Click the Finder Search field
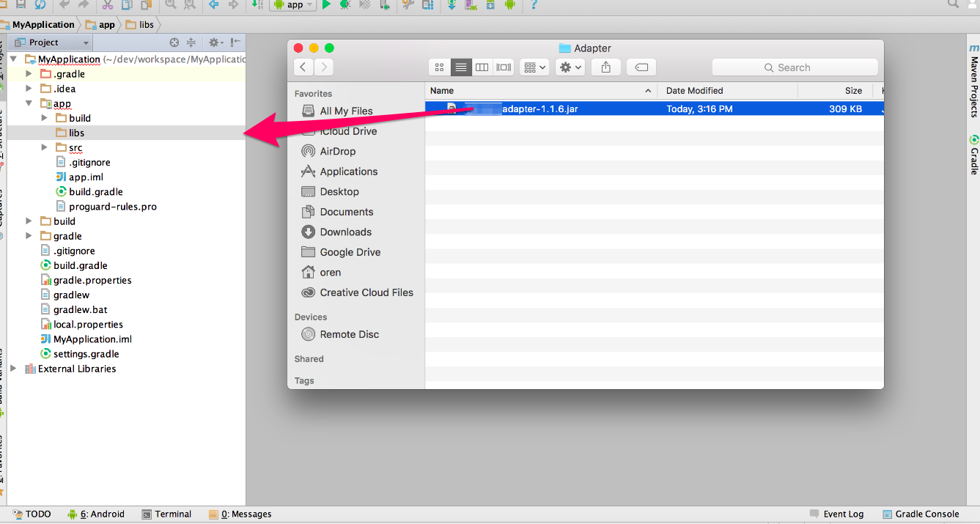Image resolution: width=980 pixels, height=524 pixels. tap(794, 67)
